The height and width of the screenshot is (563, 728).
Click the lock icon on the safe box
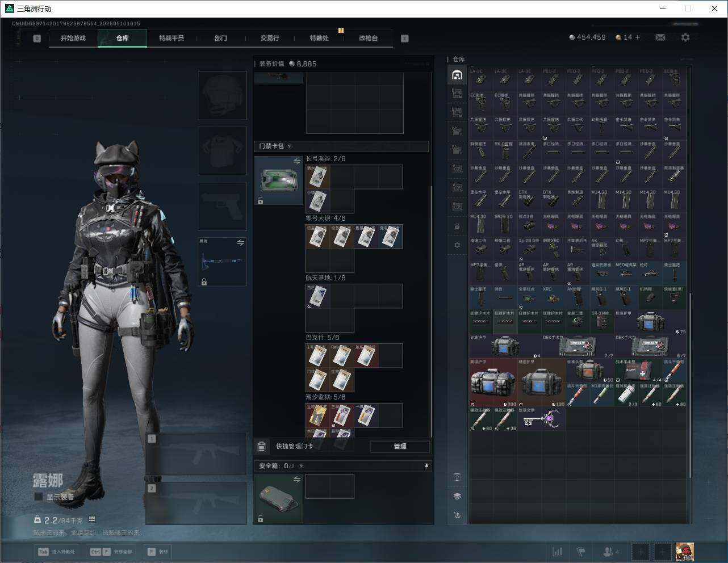coord(260,518)
